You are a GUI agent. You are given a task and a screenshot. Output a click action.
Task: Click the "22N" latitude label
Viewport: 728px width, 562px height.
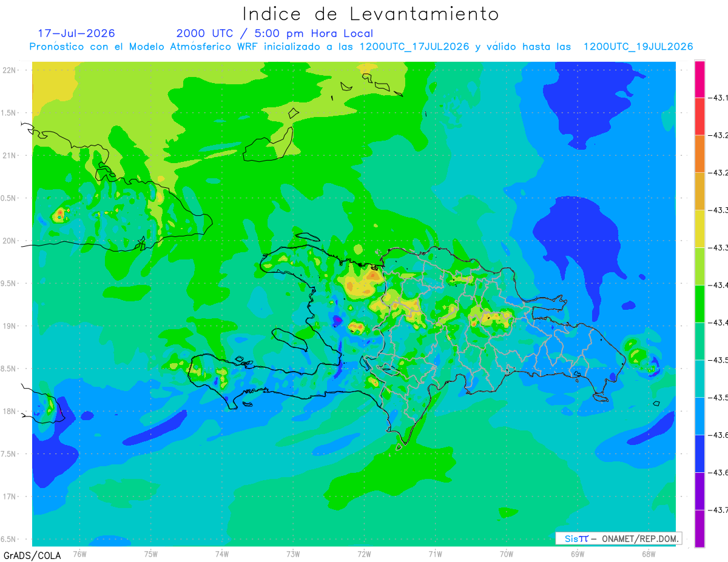[10, 70]
